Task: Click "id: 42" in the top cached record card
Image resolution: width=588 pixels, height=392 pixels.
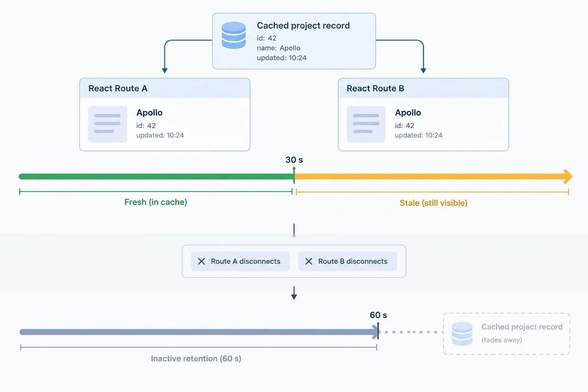Action: point(266,38)
